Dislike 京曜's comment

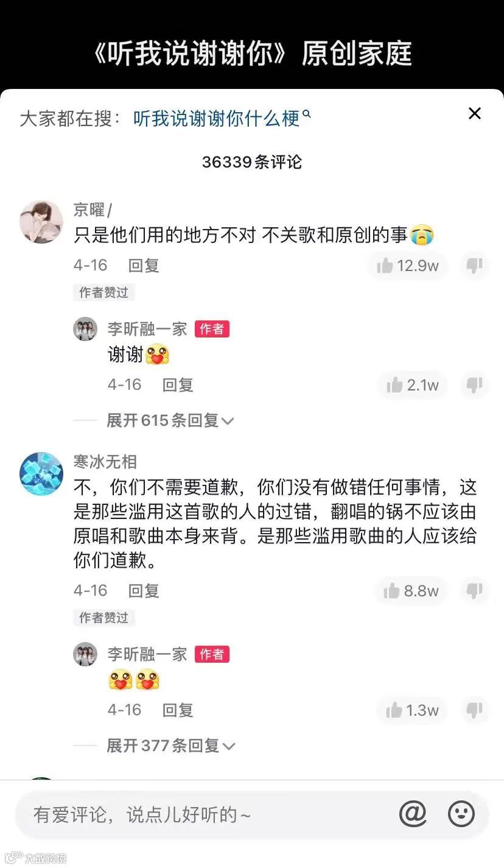(474, 266)
